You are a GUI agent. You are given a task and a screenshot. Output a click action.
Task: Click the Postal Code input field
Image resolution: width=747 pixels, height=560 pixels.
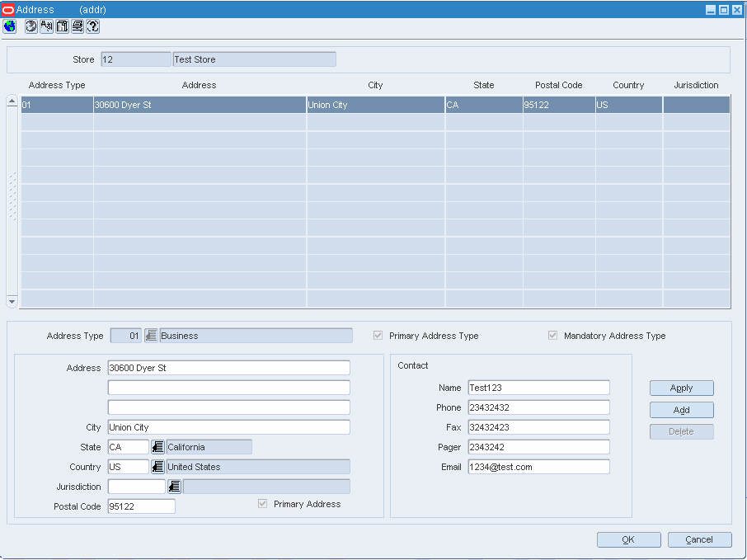coord(142,506)
